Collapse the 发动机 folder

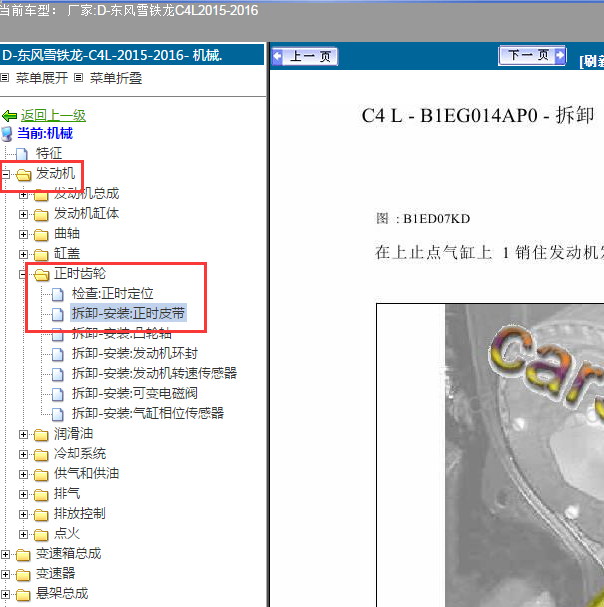click(x=5, y=175)
